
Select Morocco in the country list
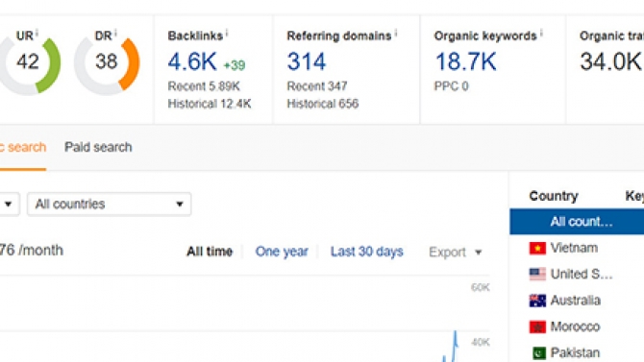pos(575,326)
